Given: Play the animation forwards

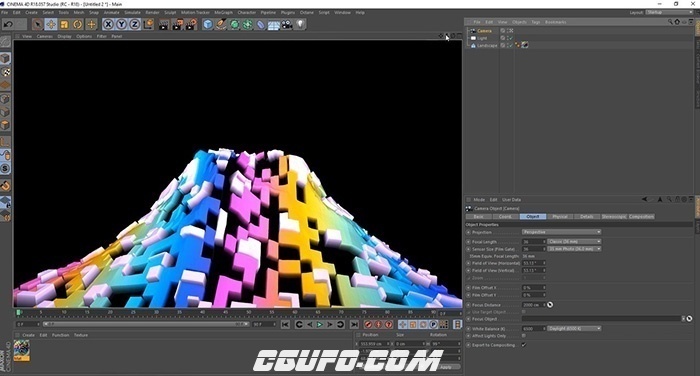Looking at the screenshot, I should click(320, 325).
